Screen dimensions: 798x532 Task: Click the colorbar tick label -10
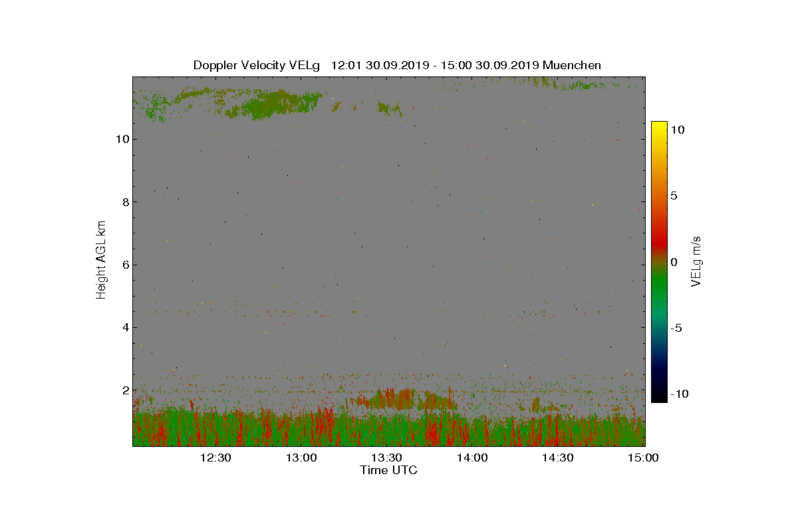point(679,394)
